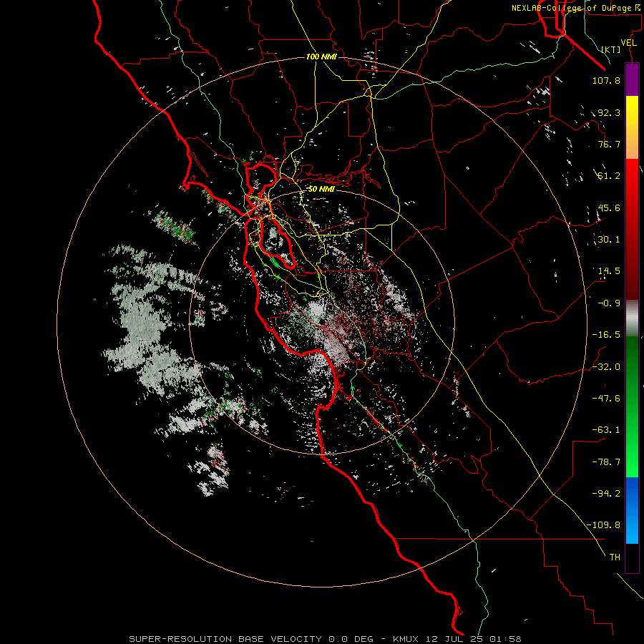Screen dimensions: 644x644
Task: Click the 61.2 velocity scale value
Action: coord(609,176)
